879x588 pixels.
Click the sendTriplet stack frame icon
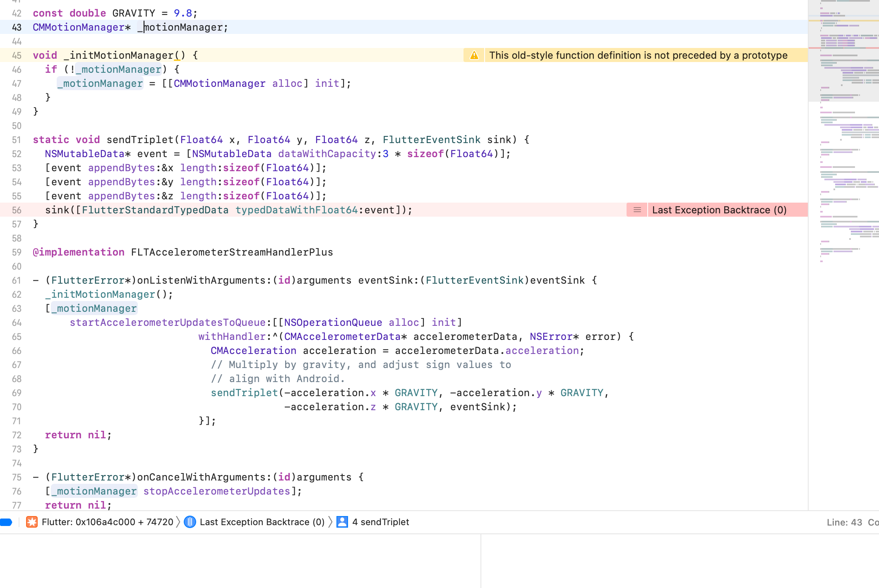click(342, 522)
